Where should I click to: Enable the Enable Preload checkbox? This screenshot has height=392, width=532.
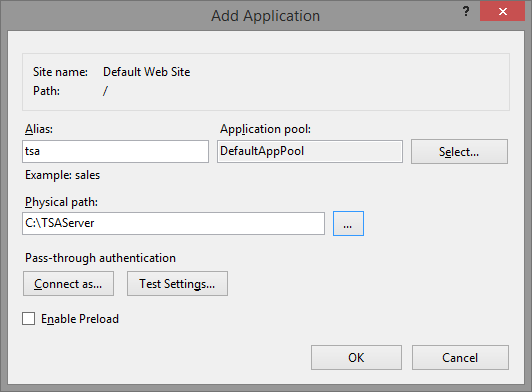pyautogui.click(x=28, y=319)
